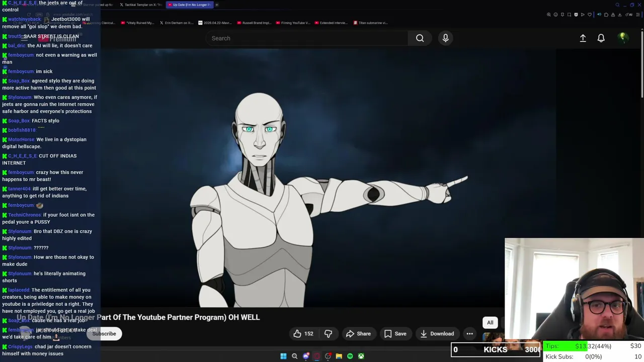The image size is (644, 362).
Task: Open Discord from the taskbar
Action: click(306, 356)
